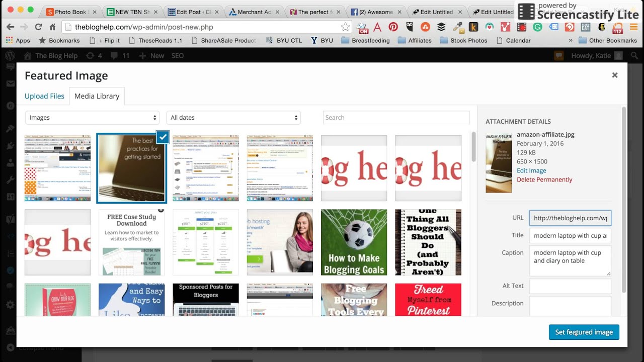Open the Images media type dropdown

92,117
